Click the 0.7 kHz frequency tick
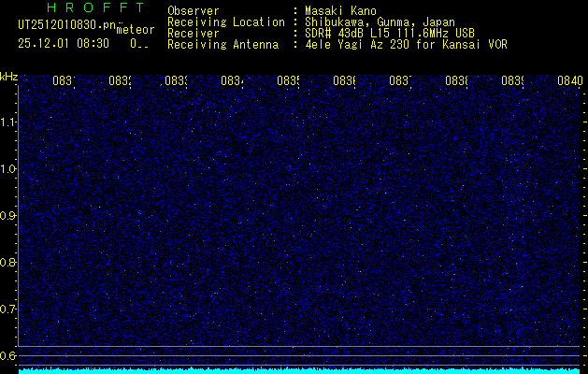 point(8,309)
